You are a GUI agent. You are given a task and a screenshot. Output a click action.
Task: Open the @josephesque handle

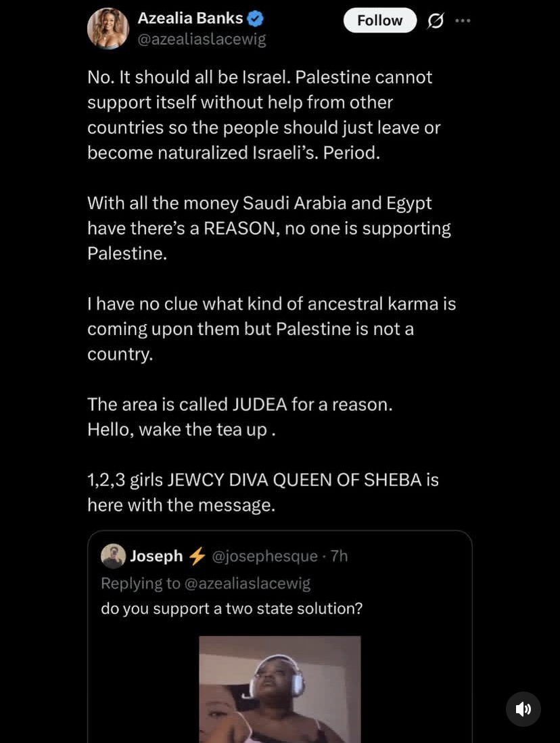point(264,556)
